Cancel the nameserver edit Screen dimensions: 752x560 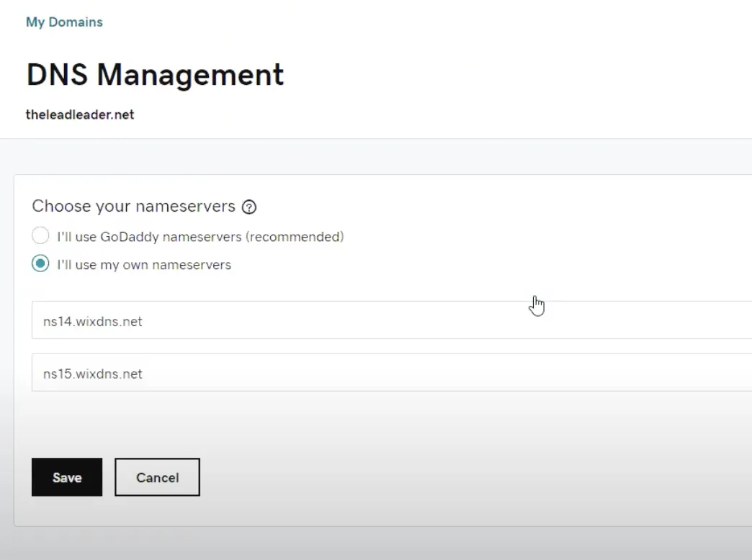pyautogui.click(x=157, y=477)
